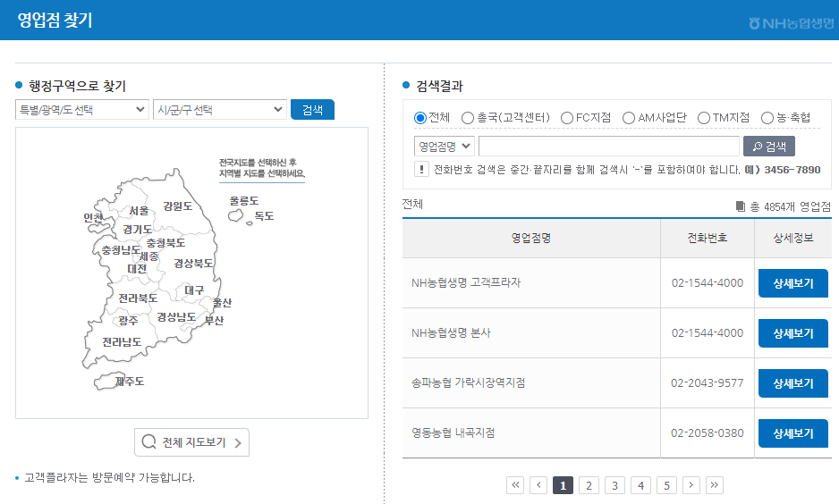The image size is (839, 504).
Task: Select 전라북도 on the map
Action: click(x=138, y=298)
